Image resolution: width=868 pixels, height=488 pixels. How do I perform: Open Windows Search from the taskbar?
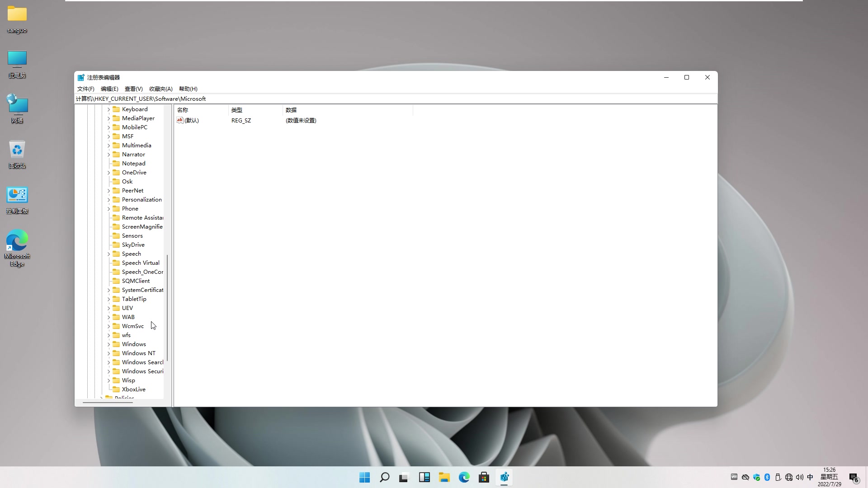click(x=384, y=477)
